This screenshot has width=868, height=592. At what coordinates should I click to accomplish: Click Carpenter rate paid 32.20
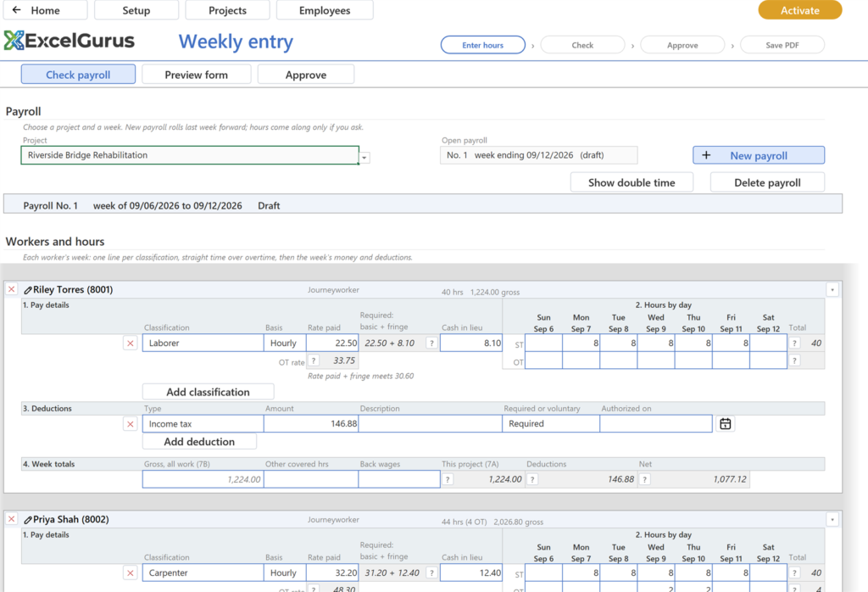point(332,573)
